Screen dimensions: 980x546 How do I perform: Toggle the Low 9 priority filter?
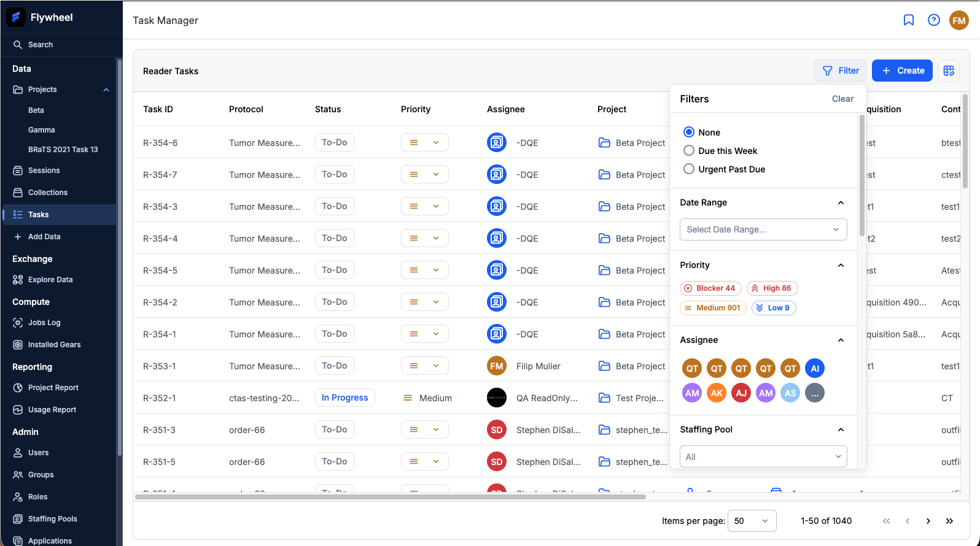pos(774,308)
